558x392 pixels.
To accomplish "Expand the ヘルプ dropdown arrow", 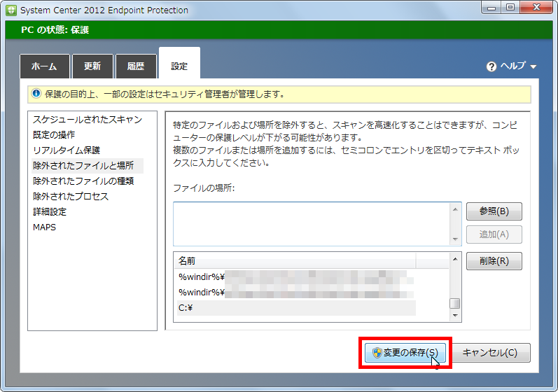I will (x=533, y=67).
